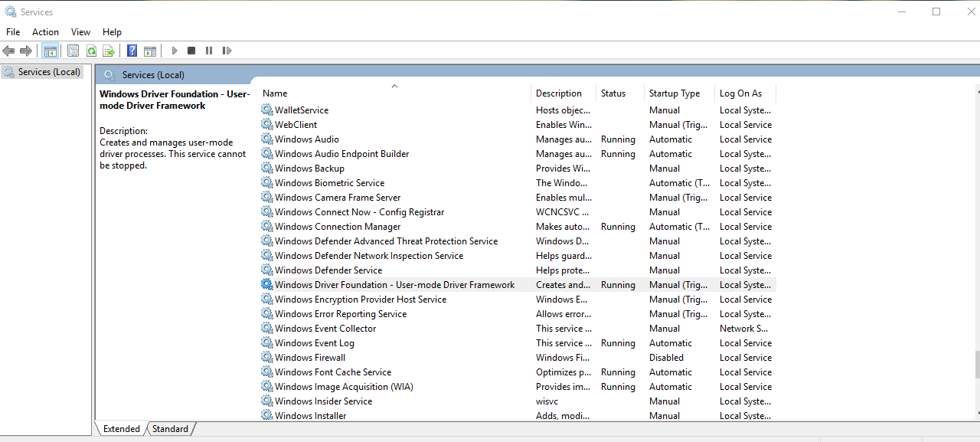The image size is (980, 442).
Task: Restart the service using the restart icon
Action: click(x=227, y=51)
